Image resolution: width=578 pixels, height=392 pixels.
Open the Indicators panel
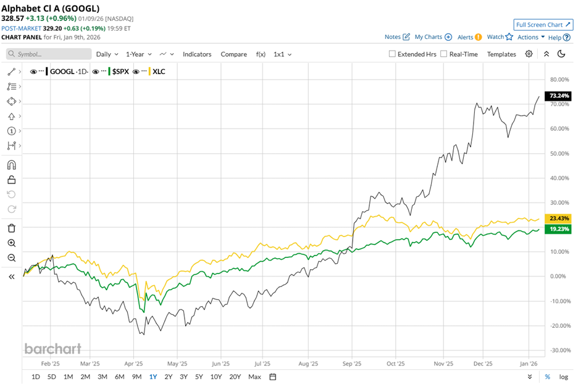click(x=197, y=54)
